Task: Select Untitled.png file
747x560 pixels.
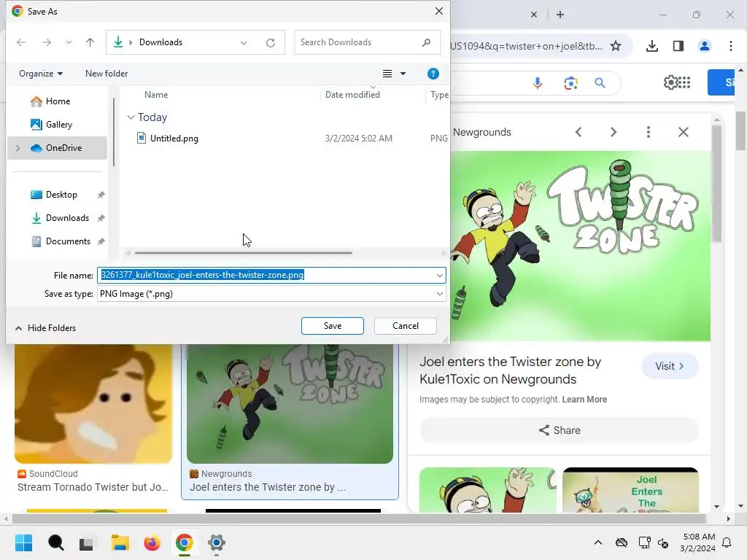Action: (x=174, y=139)
